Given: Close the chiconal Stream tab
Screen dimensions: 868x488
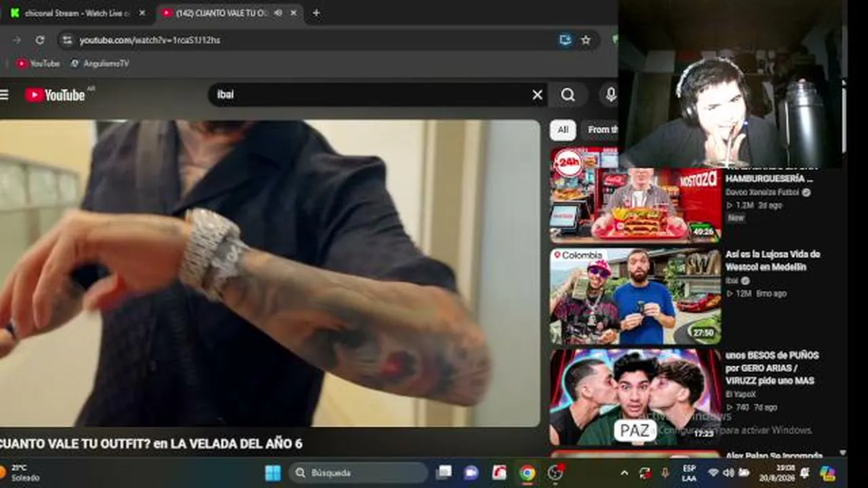Looking at the screenshot, I should click(141, 13).
